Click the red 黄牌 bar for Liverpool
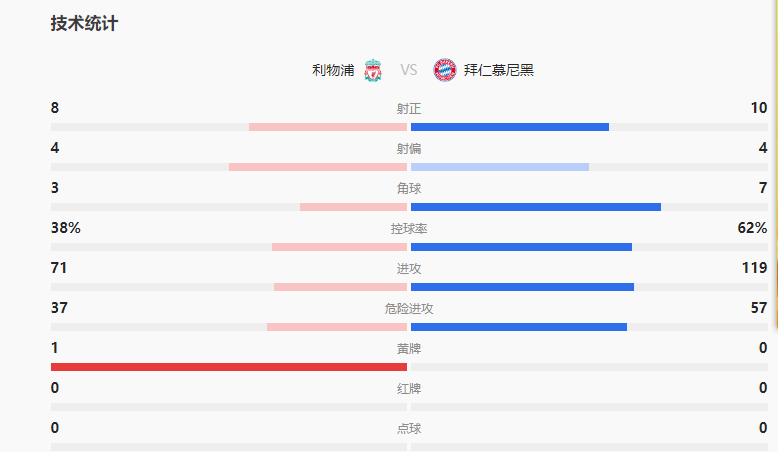Screen dimensions: 778x452 (229, 367)
